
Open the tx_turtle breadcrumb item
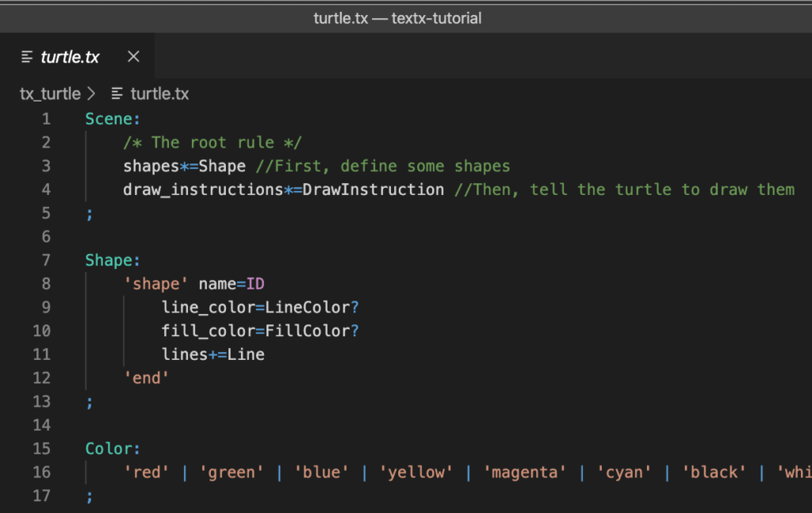(x=49, y=94)
